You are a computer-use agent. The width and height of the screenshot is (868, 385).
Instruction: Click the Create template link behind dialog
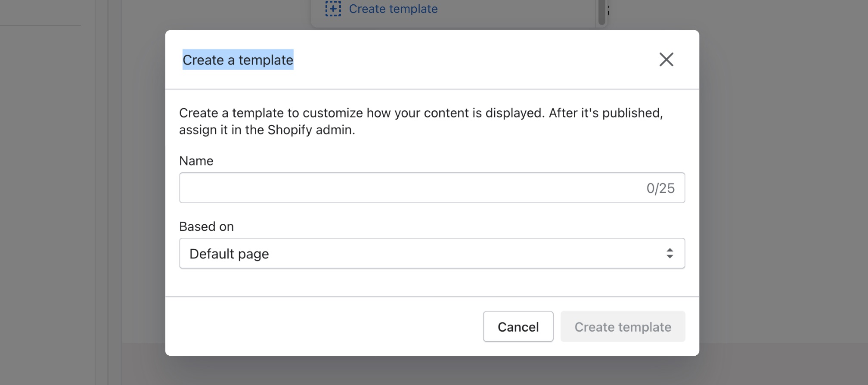click(393, 9)
